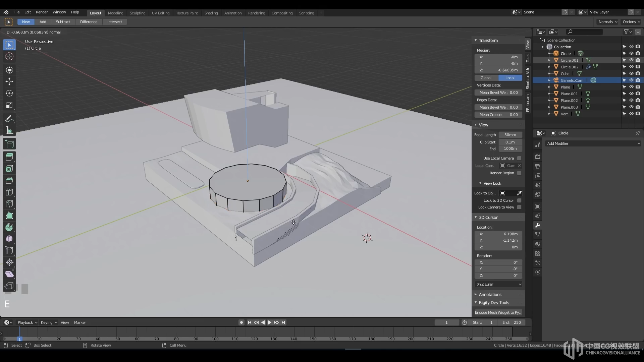
Task: Select the Annotate pencil tool
Action: pos(9,119)
